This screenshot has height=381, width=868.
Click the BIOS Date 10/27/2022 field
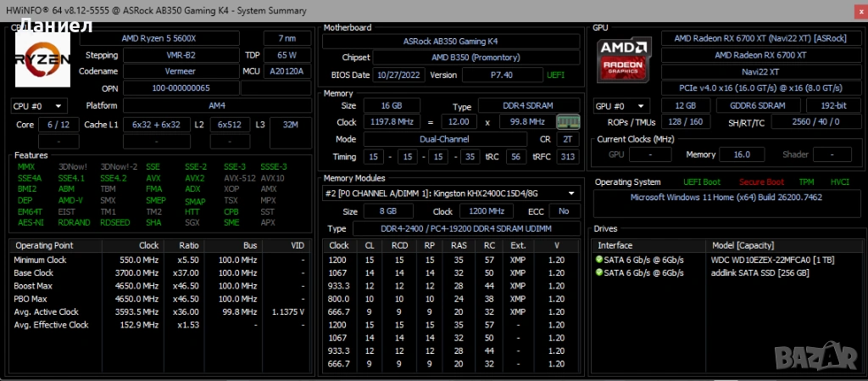397,75
